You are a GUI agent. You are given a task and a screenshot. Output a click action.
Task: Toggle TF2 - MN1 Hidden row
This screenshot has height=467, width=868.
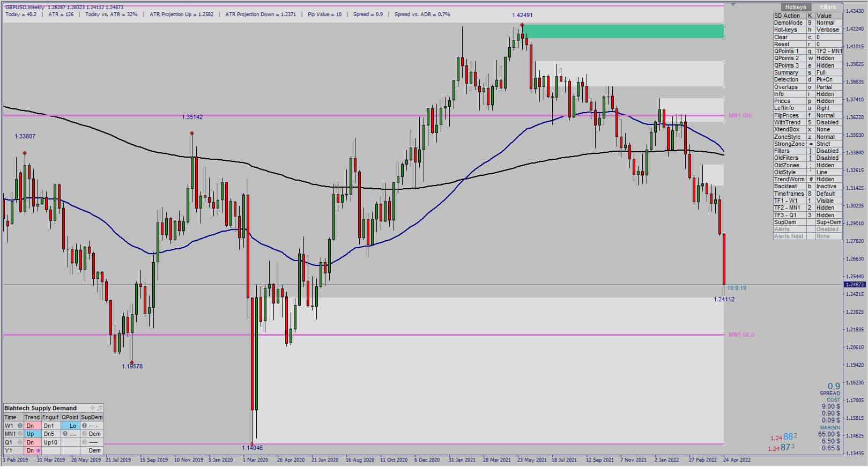coord(807,207)
